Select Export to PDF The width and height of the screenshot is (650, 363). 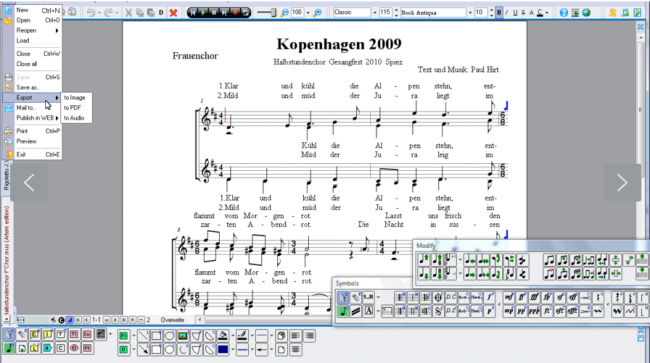click(76, 108)
